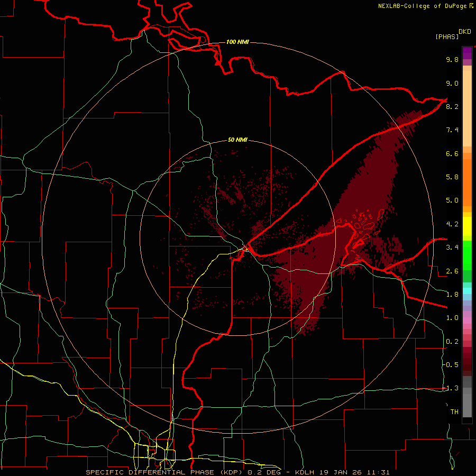The height and width of the screenshot is (476, 476).
Task: Click the cyan segment of the color bar
Action: point(467,291)
